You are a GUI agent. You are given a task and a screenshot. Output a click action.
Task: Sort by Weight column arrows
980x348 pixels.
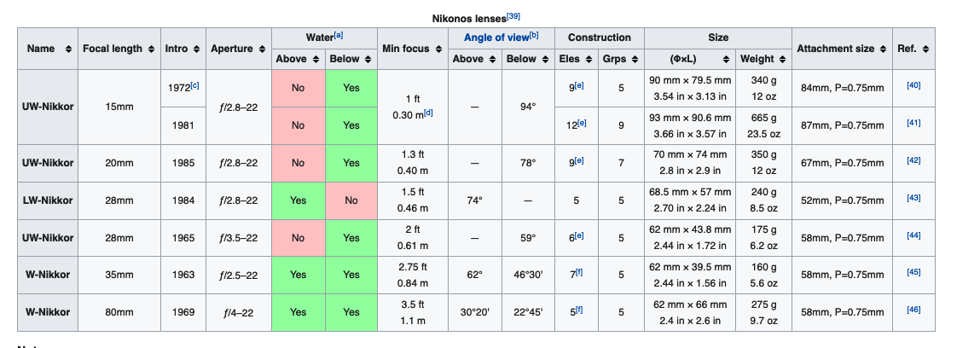pyautogui.click(x=782, y=60)
